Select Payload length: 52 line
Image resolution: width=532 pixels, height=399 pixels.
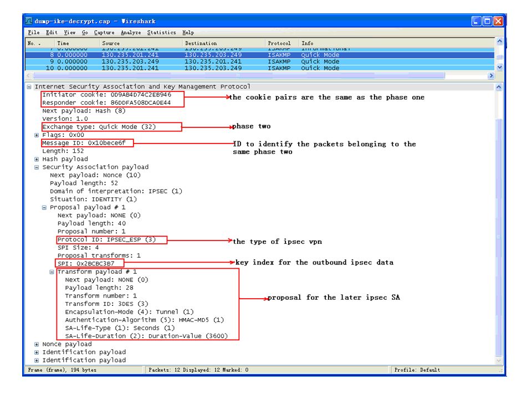coord(84,183)
